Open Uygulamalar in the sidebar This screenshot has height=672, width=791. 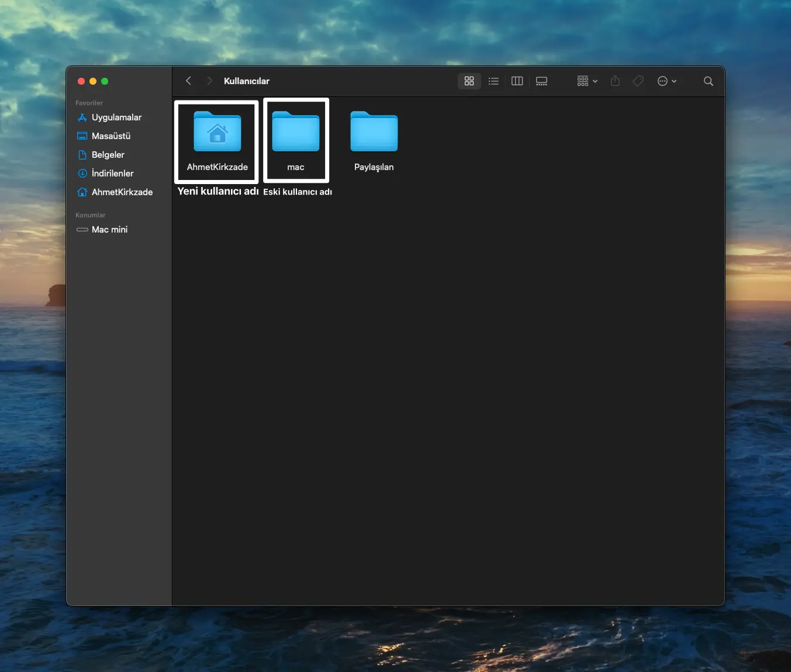[117, 117]
